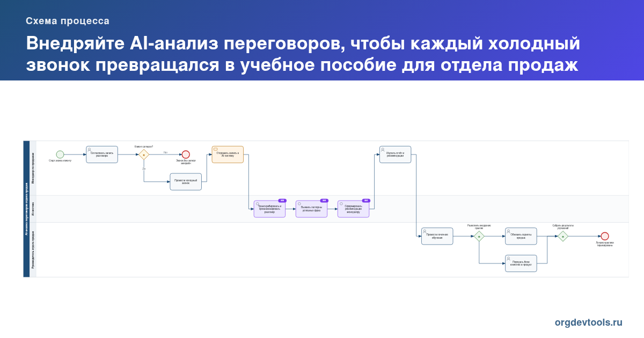
Task: Click the final end event 'Лучшие практики тиражированы'
Action: (x=605, y=236)
